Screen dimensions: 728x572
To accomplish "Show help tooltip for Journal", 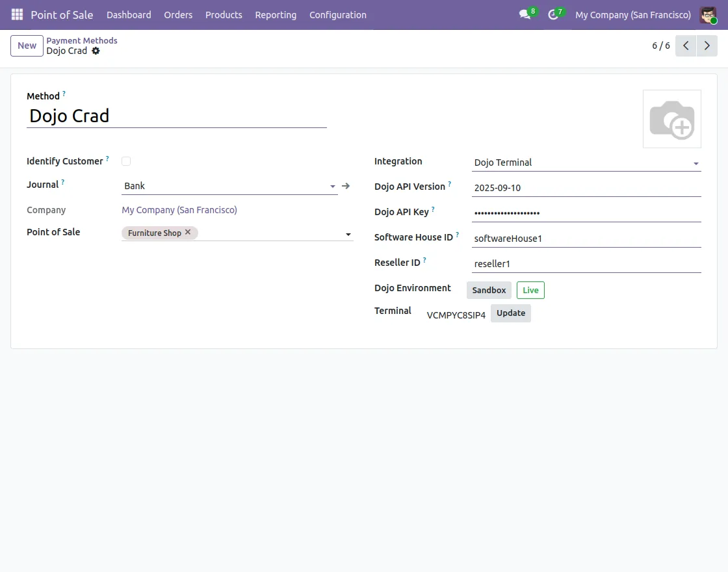I will coord(62,182).
